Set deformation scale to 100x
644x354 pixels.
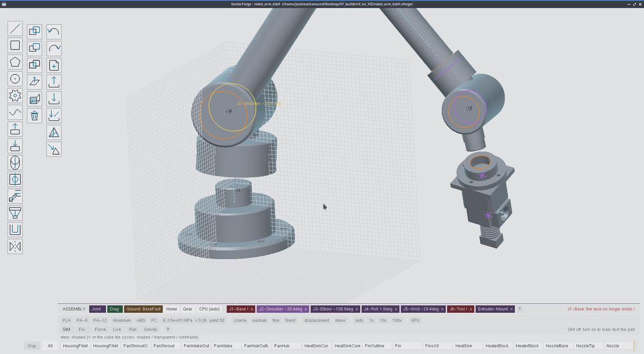(397, 320)
